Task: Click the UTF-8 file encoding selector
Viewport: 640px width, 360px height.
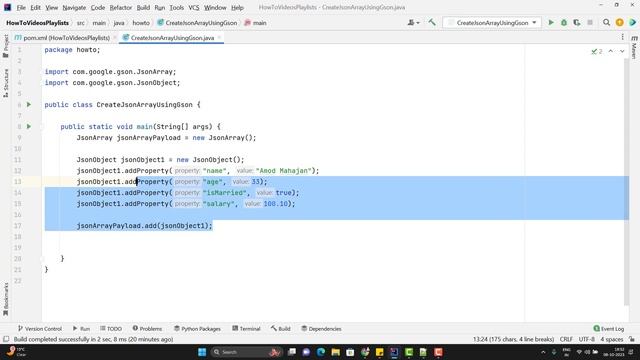Action: 587,339
